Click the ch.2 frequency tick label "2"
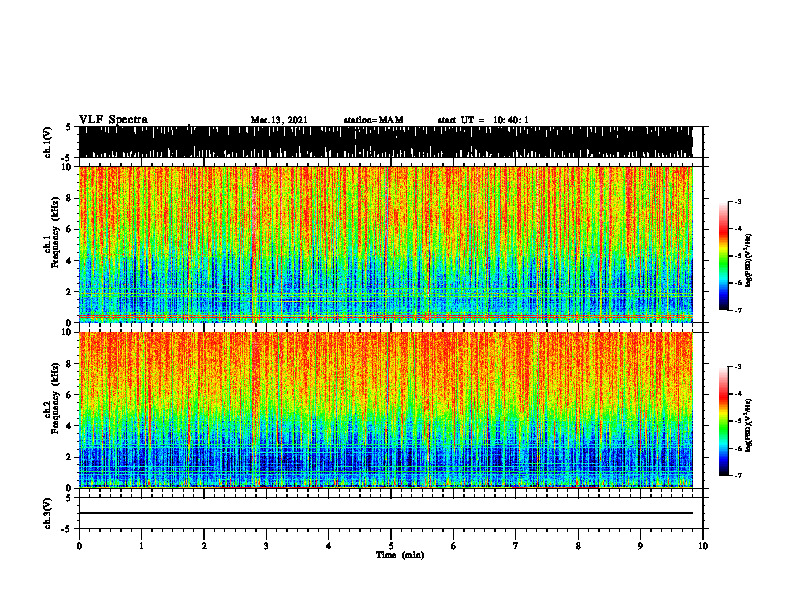 pyautogui.click(x=70, y=457)
